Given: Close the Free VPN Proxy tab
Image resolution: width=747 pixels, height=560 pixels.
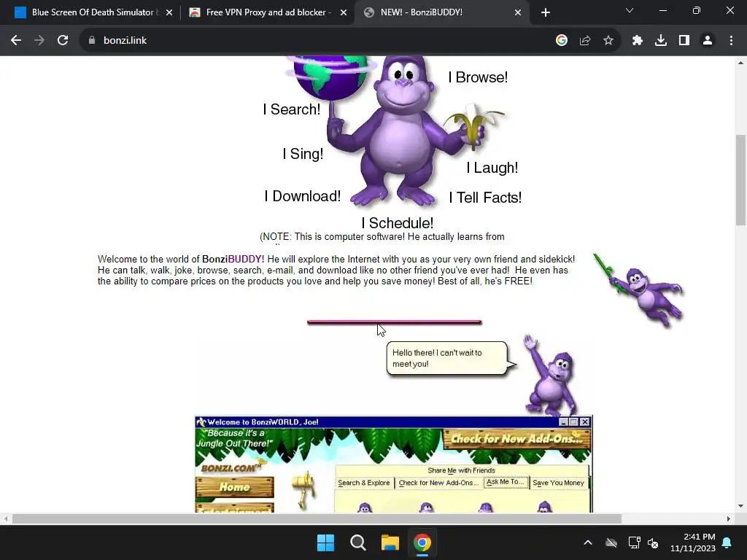Looking at the screenshot, I should point(344,12).
